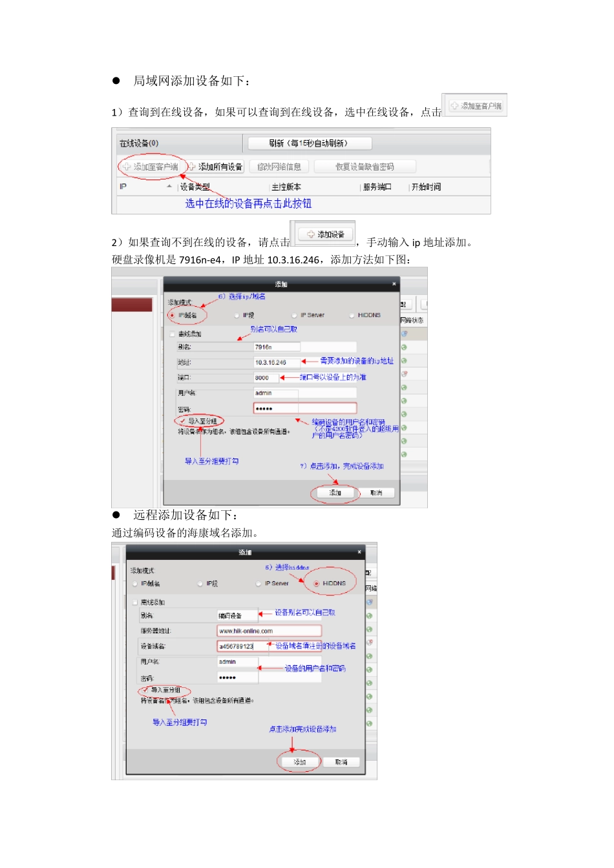Screen dimensions: 614x868
Task: Select IP Server radio in the hik-online dialog
Action: point(259,583)
